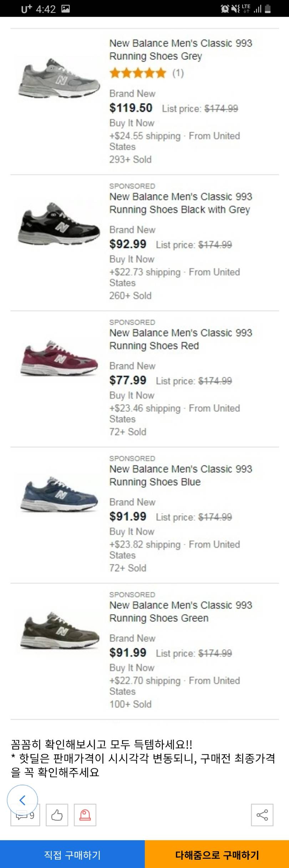This screenshot has width=289, height=868.
Task: Tap the five-star rating on Grey shoes
Action: [x=138, y=73]
